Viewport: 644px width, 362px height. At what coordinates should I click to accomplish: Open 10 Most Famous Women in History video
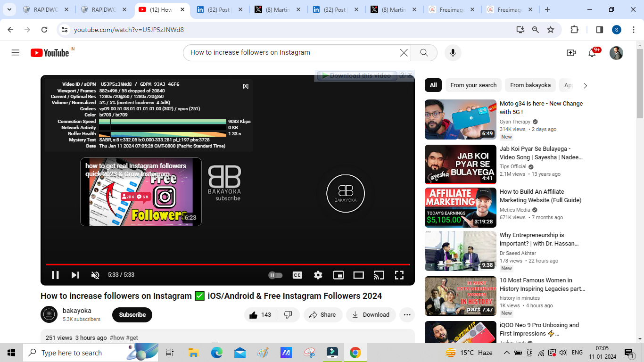coord(542,284)
